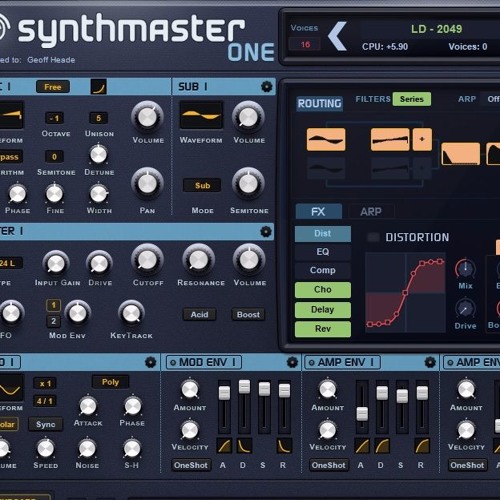Toggle the Acid filter button

pos(199,314)
